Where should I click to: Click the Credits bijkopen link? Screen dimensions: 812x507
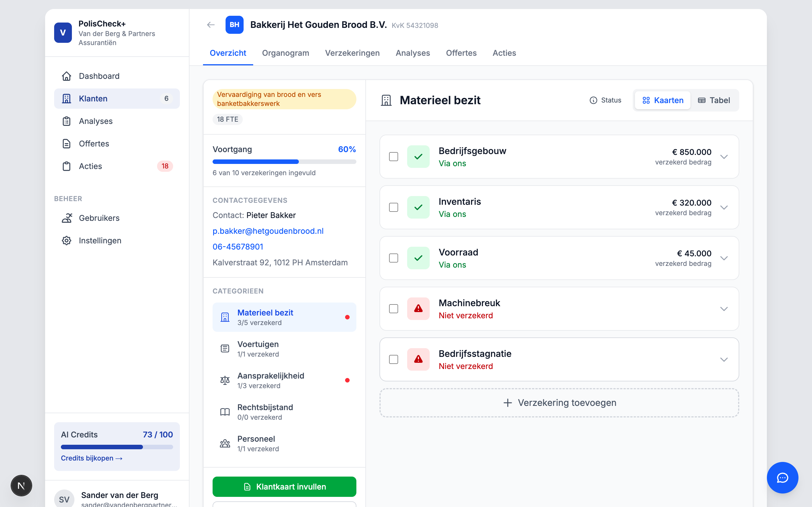pos(91,458)
